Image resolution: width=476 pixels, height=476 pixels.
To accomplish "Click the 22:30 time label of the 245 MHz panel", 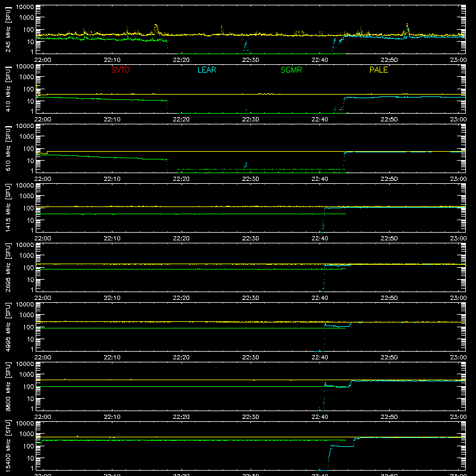I will tap(250, 60).
